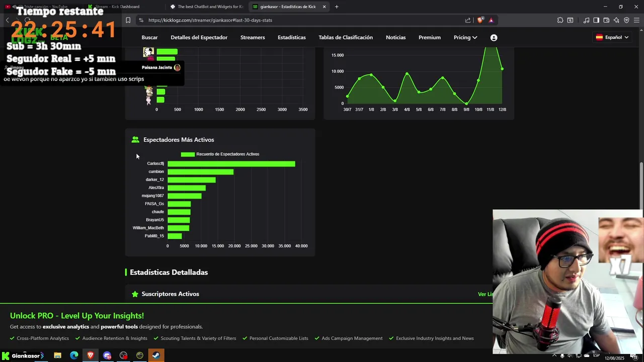The image size is (644, 362).
Task: Click the Estadísticas Detalladas heading
Action: (169, 273)
